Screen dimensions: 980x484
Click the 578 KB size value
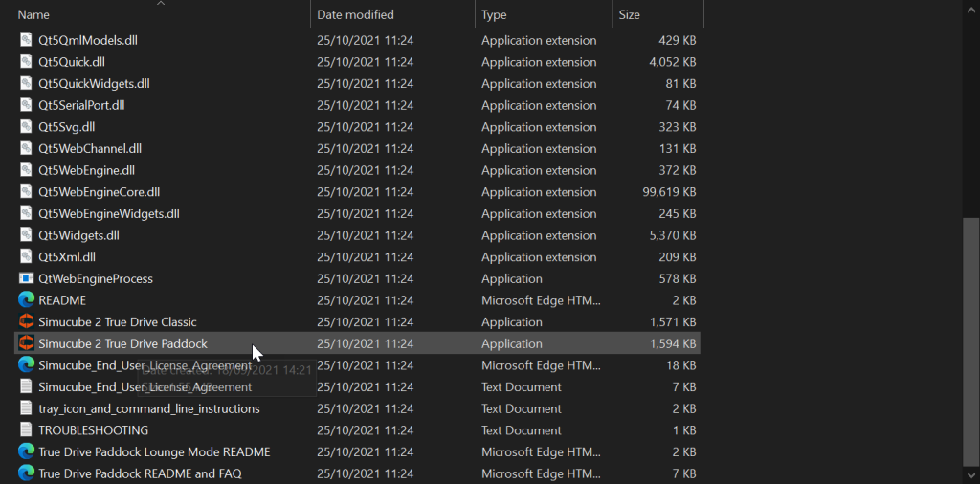[x=678, y=278]
